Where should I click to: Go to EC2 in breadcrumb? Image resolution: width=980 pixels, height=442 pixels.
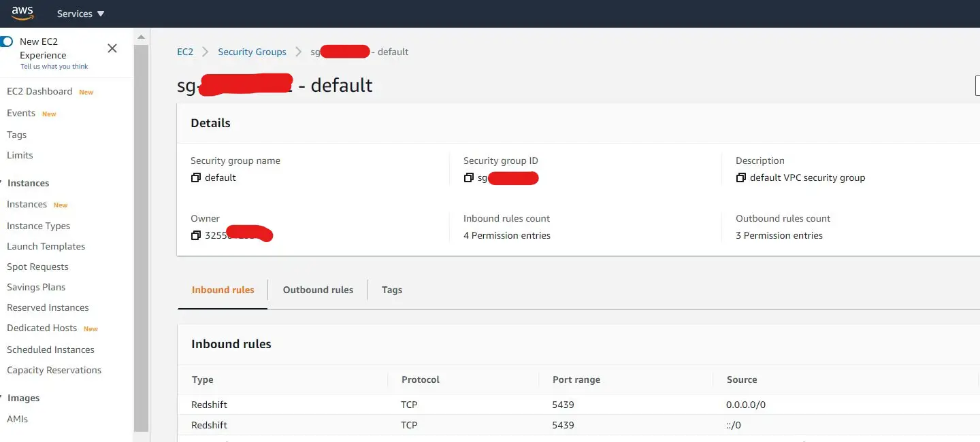(x=185, y=52)
